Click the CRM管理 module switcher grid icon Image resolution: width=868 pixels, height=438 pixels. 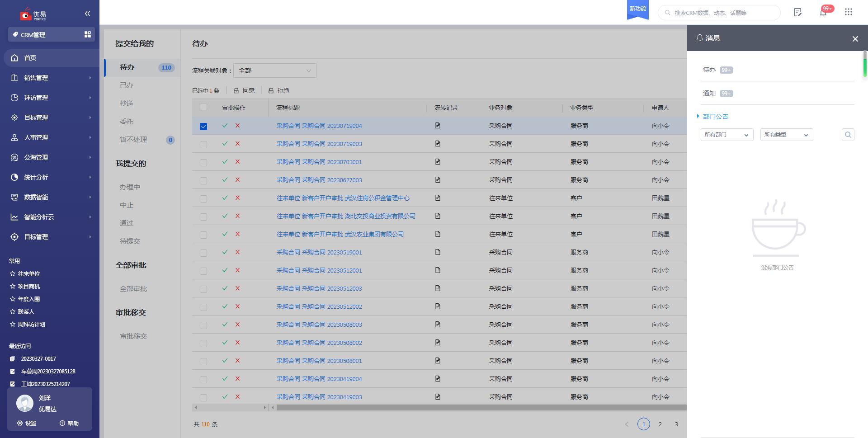point(88,34)
